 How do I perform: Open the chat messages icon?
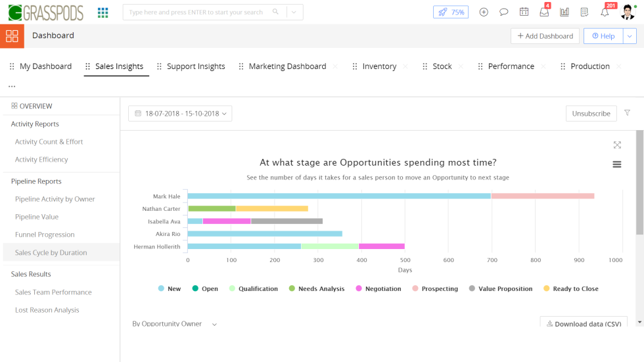[504, 12]
